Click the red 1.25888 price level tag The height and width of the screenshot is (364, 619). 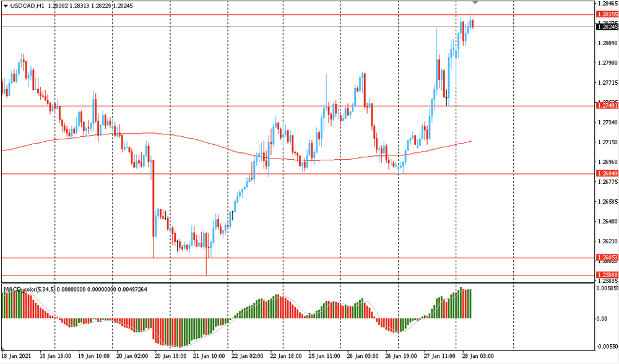click(607, 275)
